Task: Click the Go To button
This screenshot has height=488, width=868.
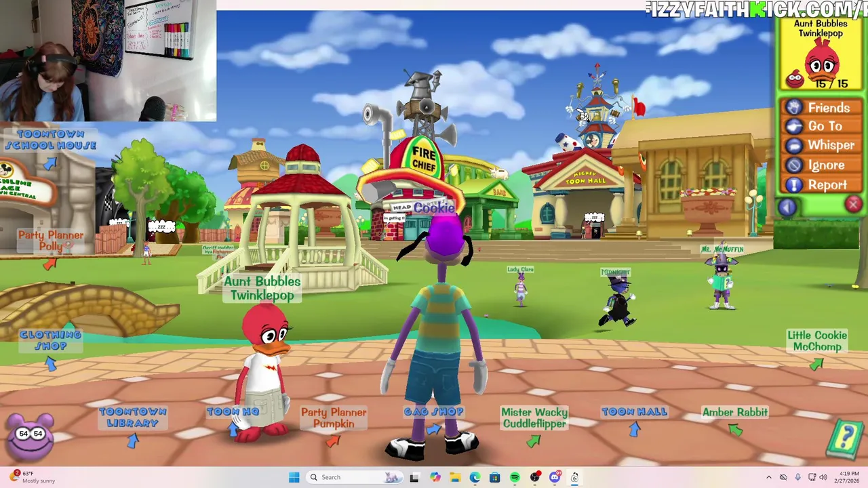Action: (819, 127)
